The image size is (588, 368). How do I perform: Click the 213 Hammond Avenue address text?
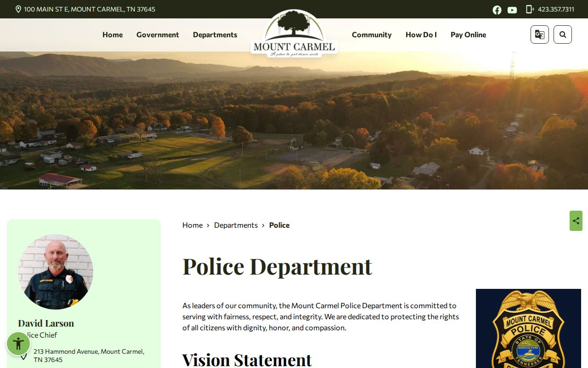[89, 356]
